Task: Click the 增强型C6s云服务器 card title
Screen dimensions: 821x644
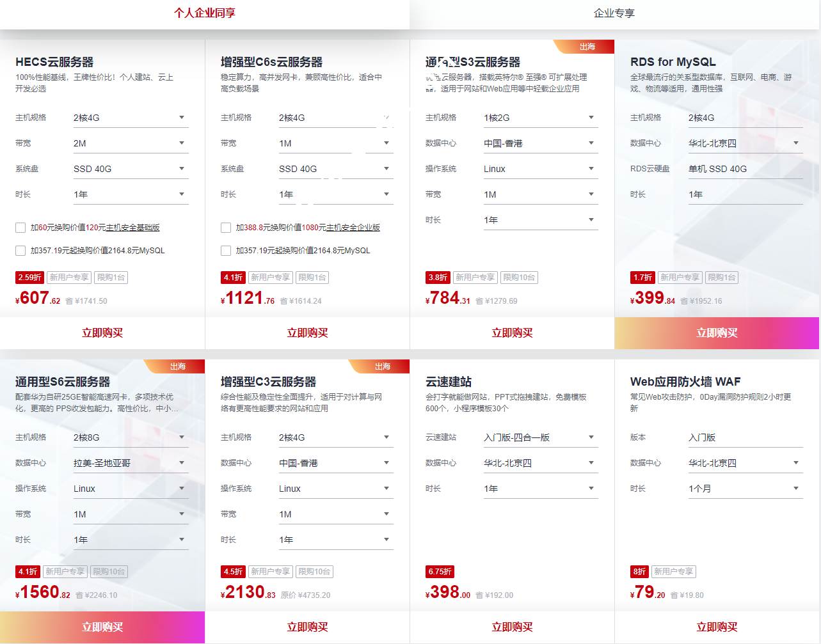Action: (271, 62)
